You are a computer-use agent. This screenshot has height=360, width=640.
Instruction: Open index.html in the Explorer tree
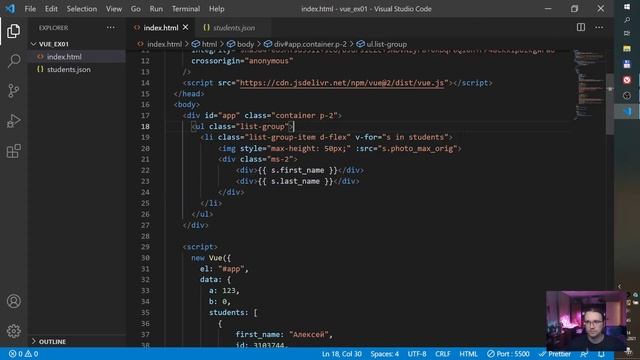point(64,57)
